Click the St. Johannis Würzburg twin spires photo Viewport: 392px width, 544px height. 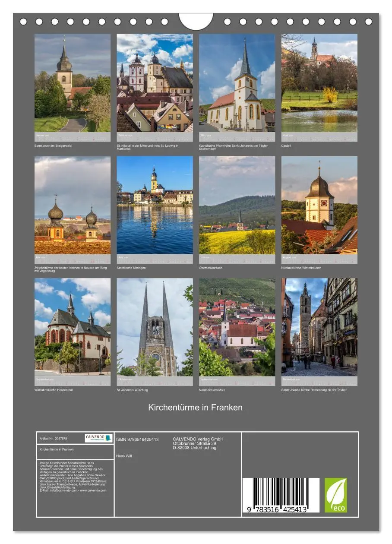[x=155, y=327]
